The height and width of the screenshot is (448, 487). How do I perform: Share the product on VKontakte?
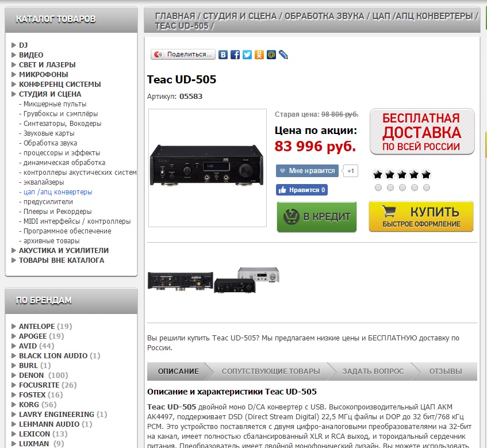click(223, 55)
